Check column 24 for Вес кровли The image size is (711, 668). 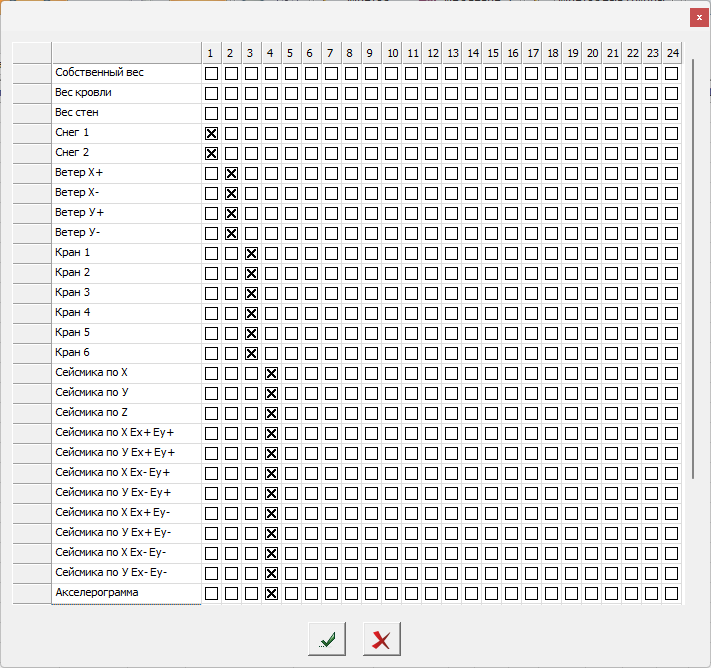coord(671,93)
